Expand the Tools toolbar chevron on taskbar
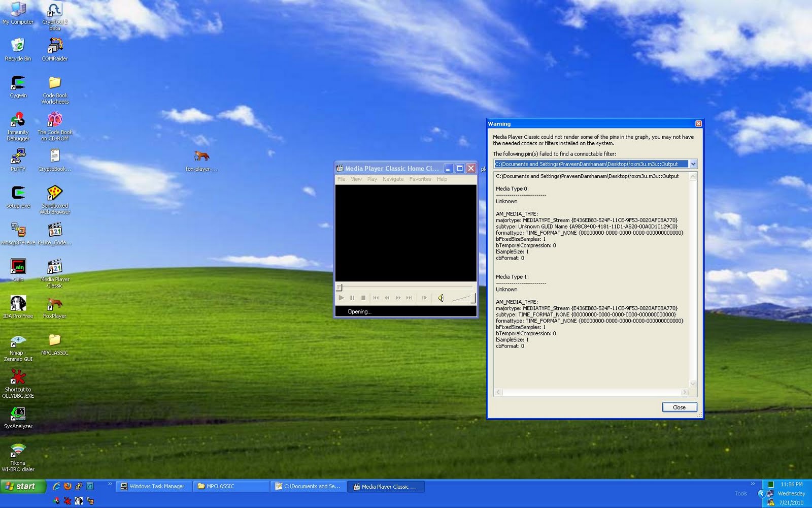The width and height of the screenshot is (812, 508). click(753, 484)
